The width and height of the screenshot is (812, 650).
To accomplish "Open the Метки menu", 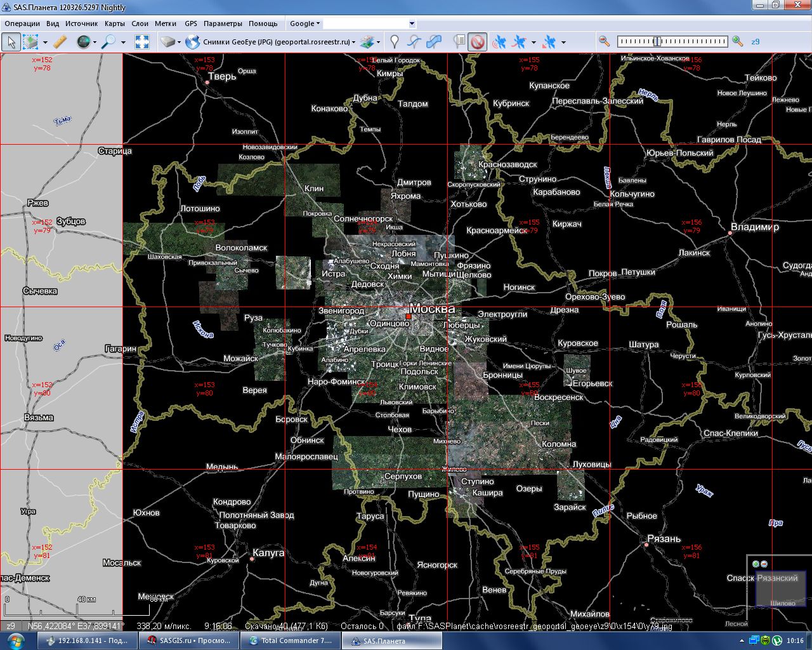I will coord(165,23).
